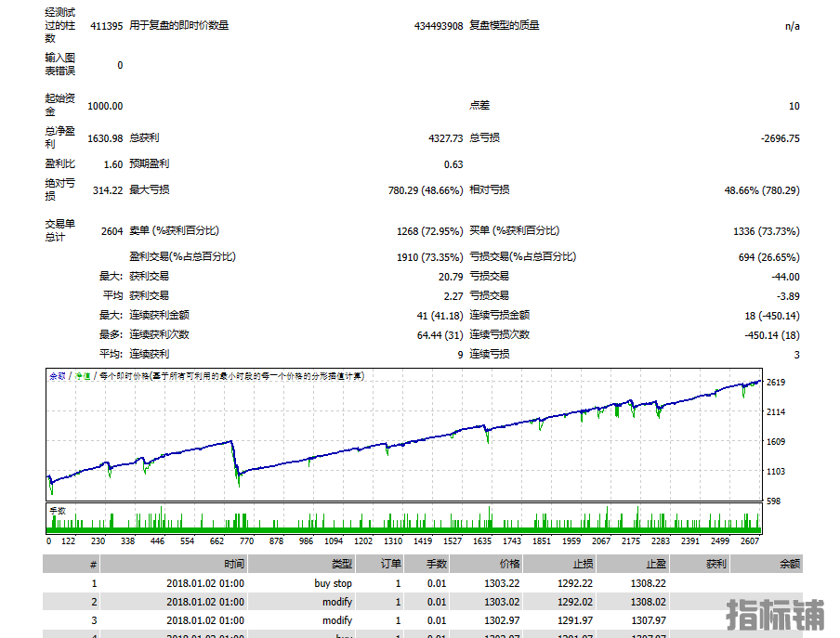Click chart y-axis label 2619
The image size is (840, 638).
click(776, 383)
